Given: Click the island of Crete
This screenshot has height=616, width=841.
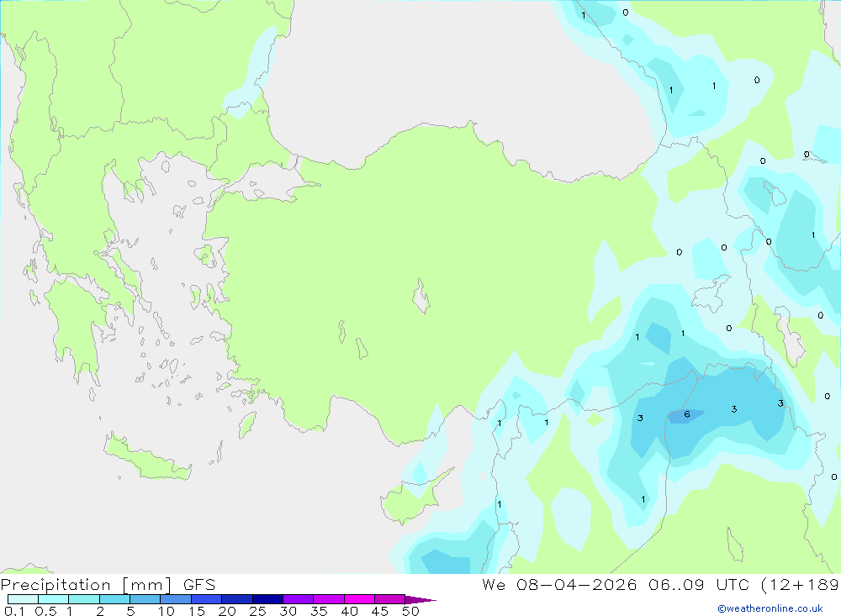Looking at the screenshot, I should click(147, 457).
